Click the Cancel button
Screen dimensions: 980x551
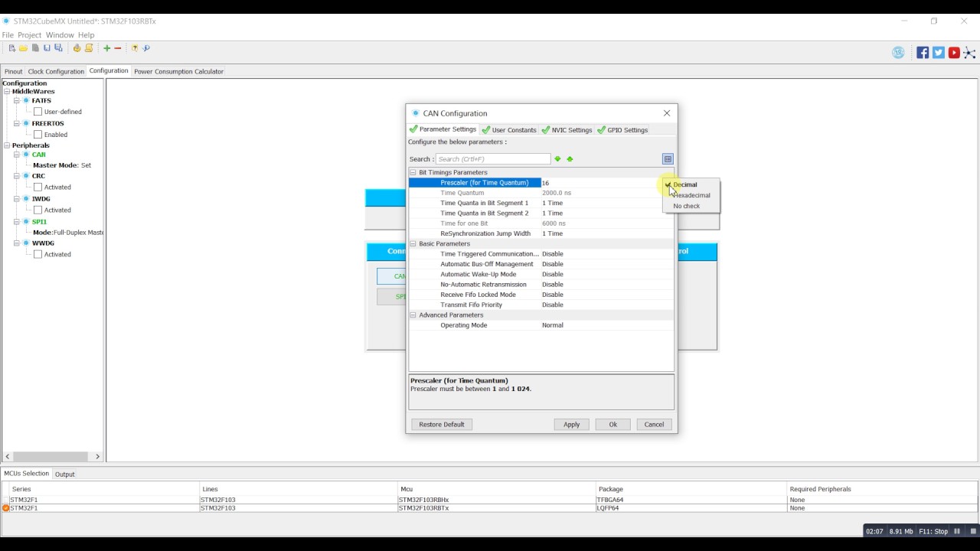tap(654, 424)
